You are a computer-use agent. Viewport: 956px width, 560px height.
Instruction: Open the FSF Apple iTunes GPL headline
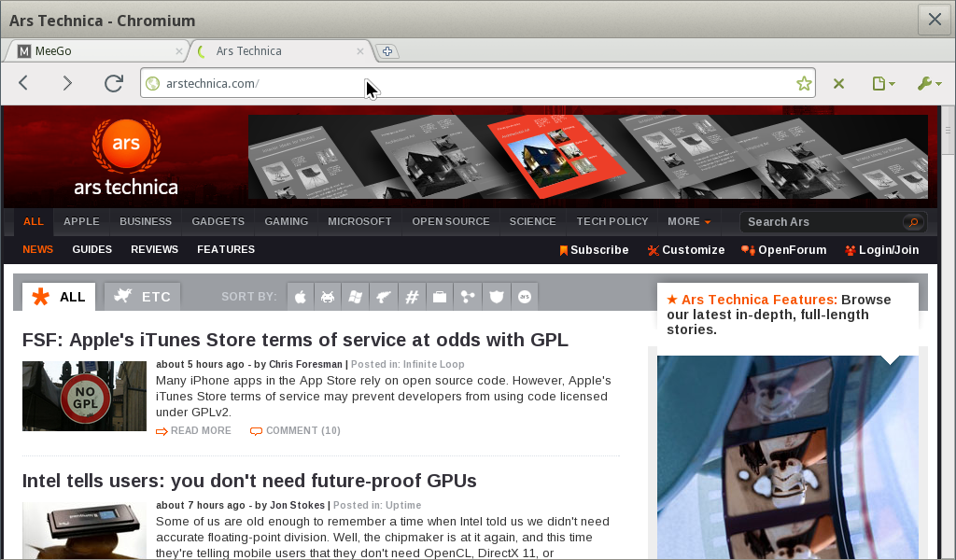[x=295, y=340]
